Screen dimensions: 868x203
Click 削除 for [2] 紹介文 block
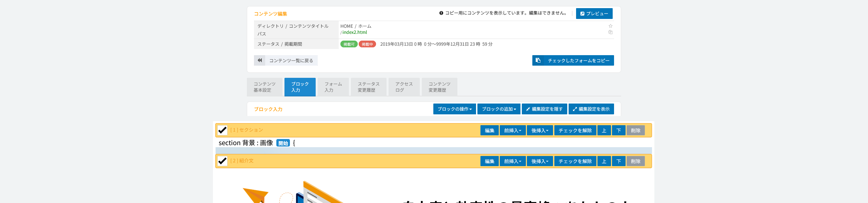pyautogui.click(x=635, y=161)
